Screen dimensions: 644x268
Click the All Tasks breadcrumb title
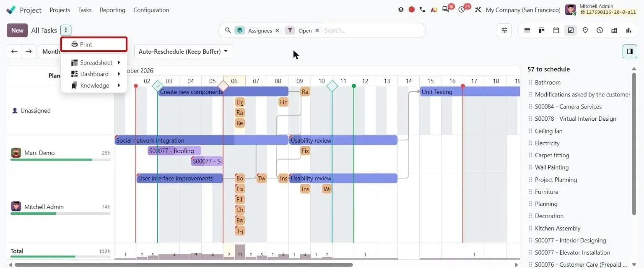(44, 30)
